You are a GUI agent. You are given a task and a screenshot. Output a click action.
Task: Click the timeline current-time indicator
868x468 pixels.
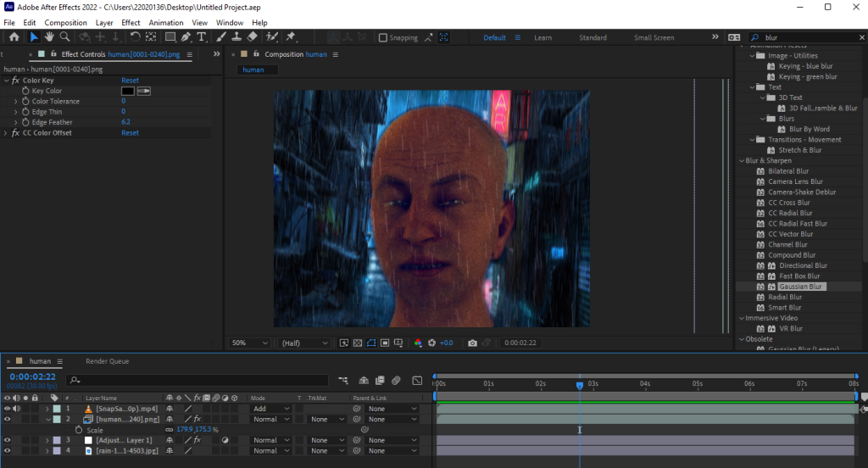pos(580,385)
